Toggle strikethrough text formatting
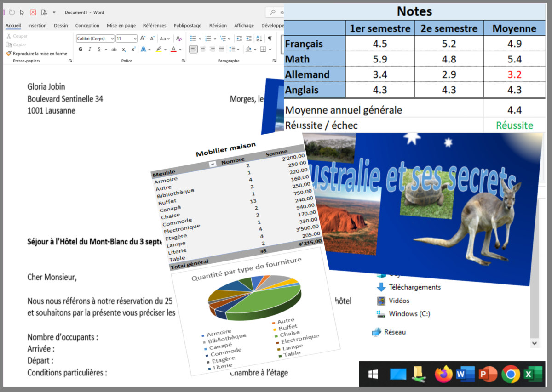 click(x=114, y=50)
